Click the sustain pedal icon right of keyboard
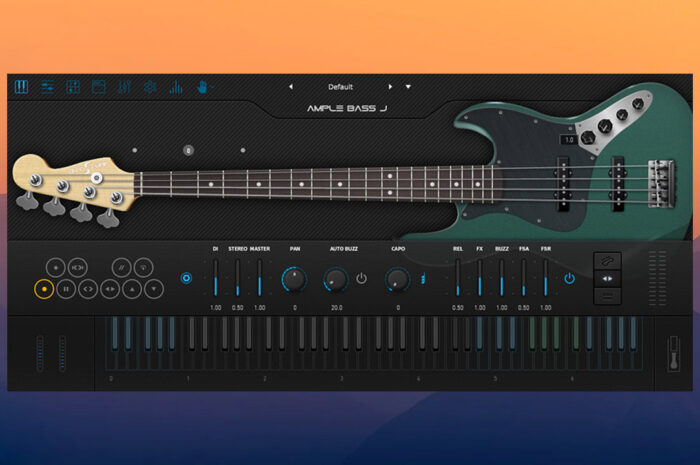Viewport: 700px width, 465px height. click(674, 353)
